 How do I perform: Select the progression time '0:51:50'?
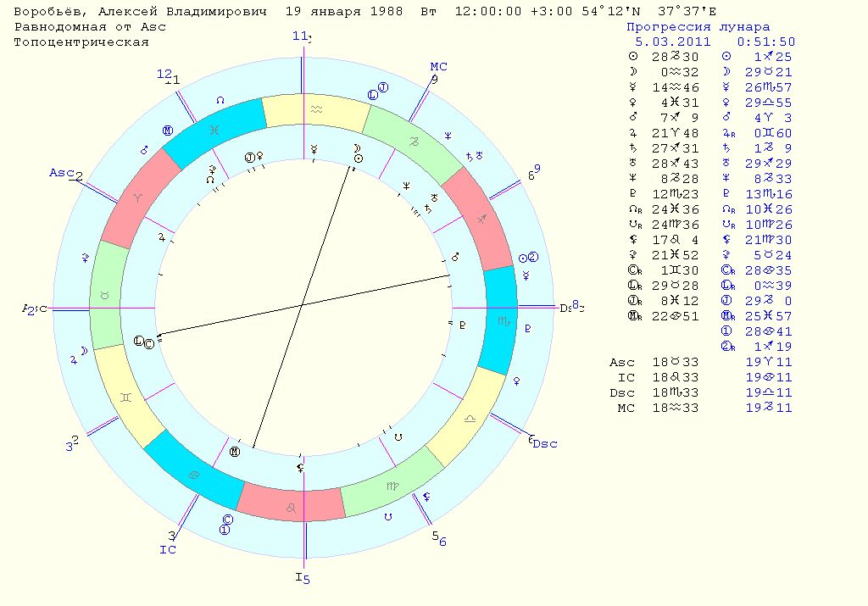(x=766, y=42)
